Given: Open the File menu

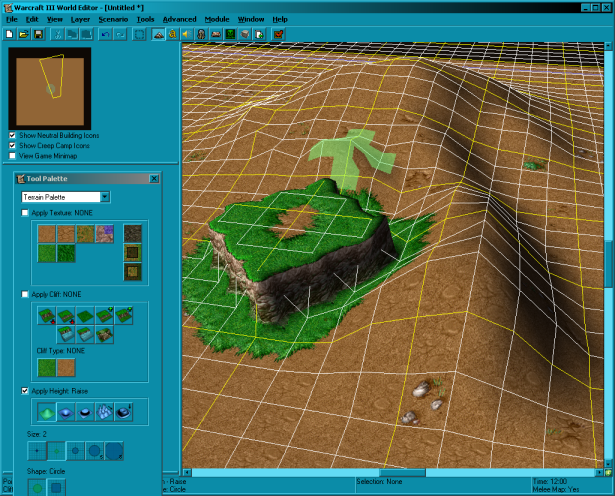Looking at the screenshot, I should (12, 19).
